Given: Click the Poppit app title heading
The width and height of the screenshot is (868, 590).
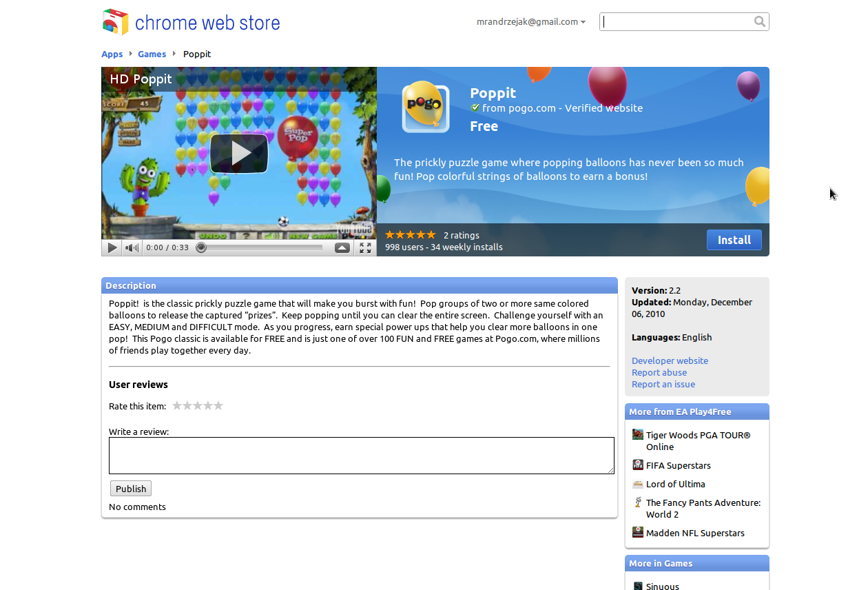Looking at the screenshot, I should click(x=493, y=92).
